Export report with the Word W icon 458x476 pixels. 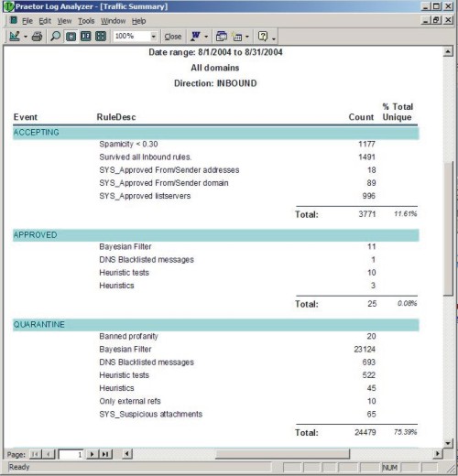click(x=195, y=37)
